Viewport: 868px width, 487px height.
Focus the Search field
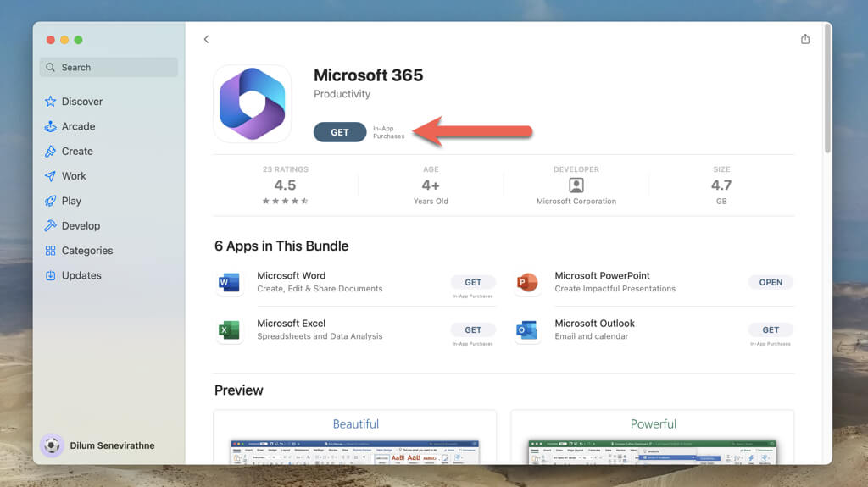click(109, 68)
